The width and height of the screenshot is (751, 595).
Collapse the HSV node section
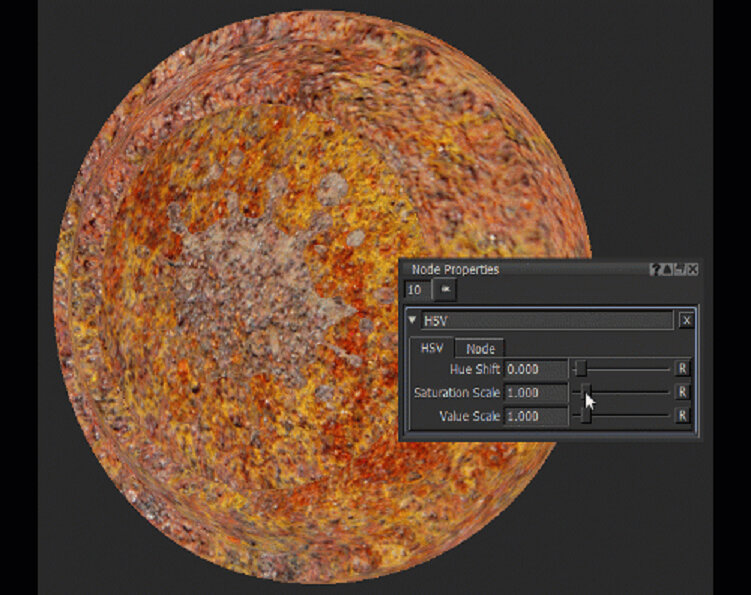pyautogui.click(x=413, y=321)
